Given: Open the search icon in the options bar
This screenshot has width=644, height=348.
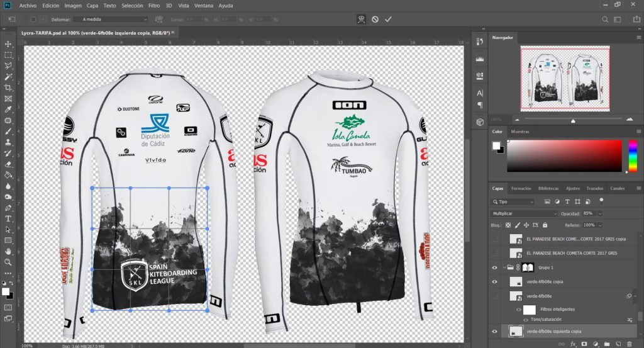Looking at the screenshot, I should pos(605,20).
